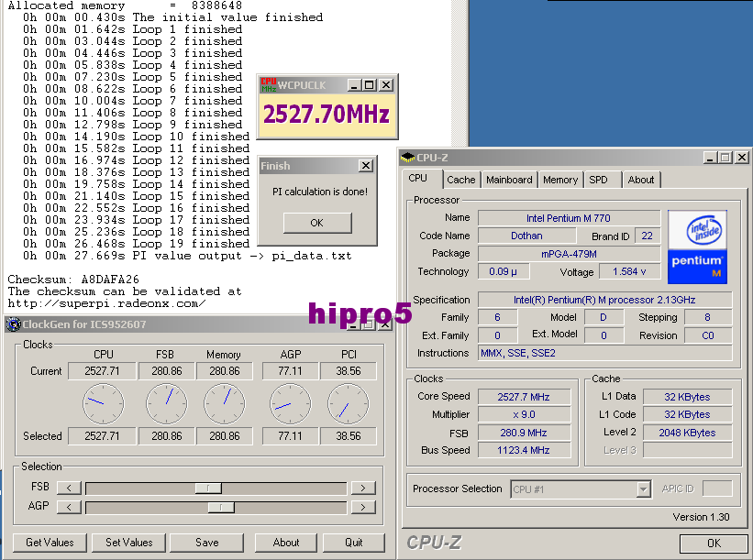The width and height of the screenshot is (753, 560).
Task: Click the PCI clock dial gauge
Action: [x=349, y=403]
